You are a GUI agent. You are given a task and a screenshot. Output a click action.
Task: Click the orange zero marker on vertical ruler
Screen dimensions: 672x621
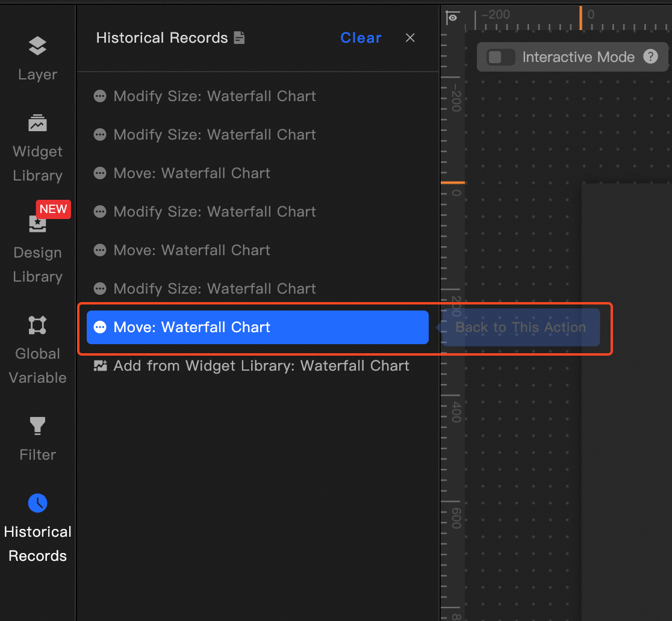click(x=453, y=183)
